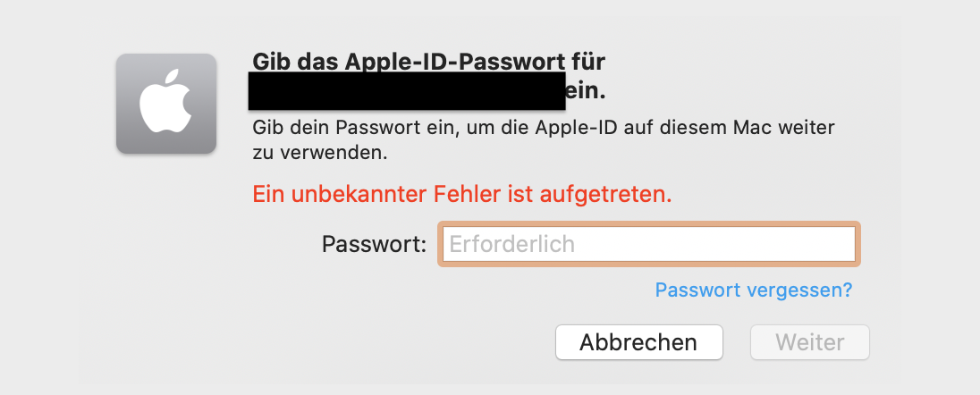The image size is (980, 395).
Task: Click the greyed-out Weiter button
Action: point(810,342)
